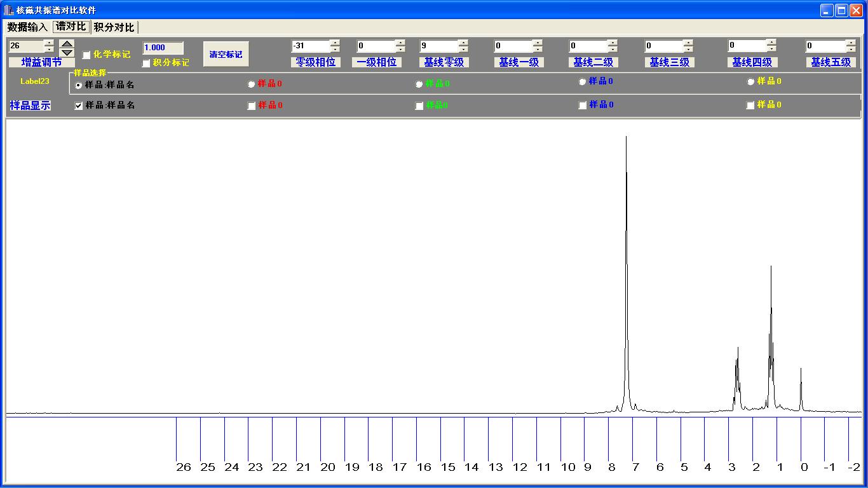Decrease the 基线一级 spinner

click(538, 49)
